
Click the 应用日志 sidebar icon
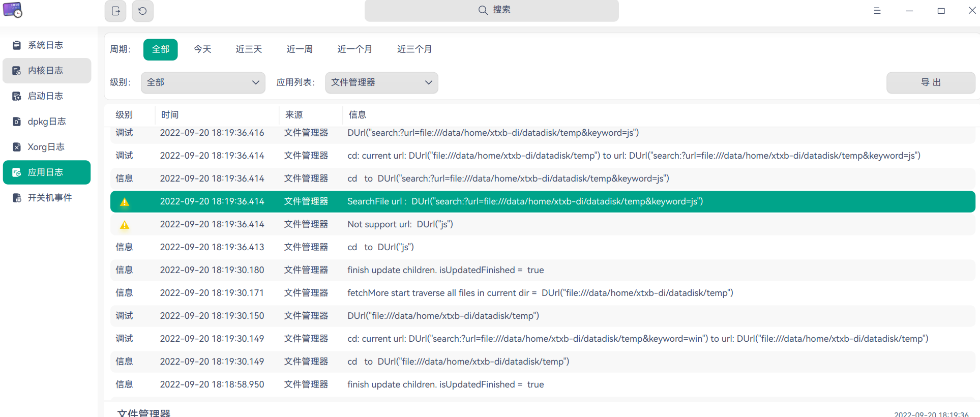click(x=17, y=172)
